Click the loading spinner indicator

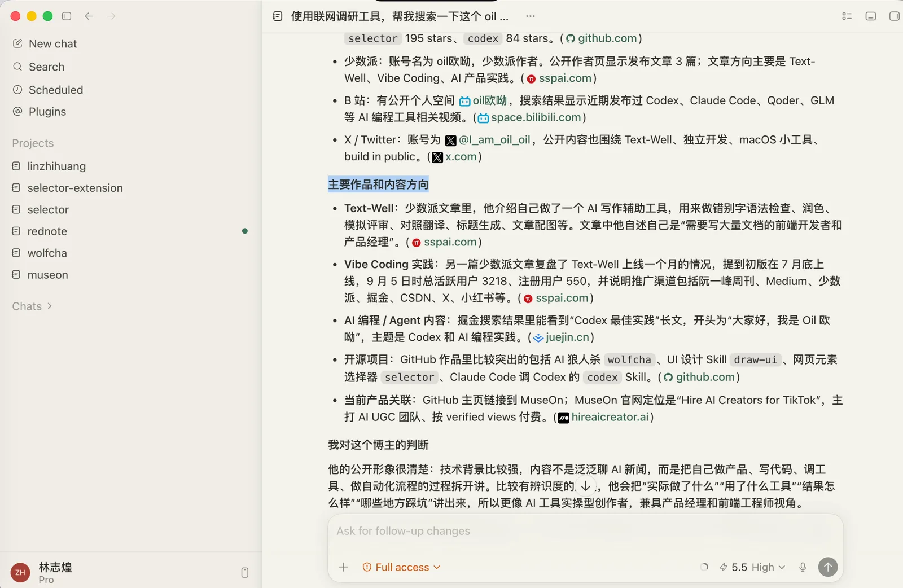click(x=704, y=567)
